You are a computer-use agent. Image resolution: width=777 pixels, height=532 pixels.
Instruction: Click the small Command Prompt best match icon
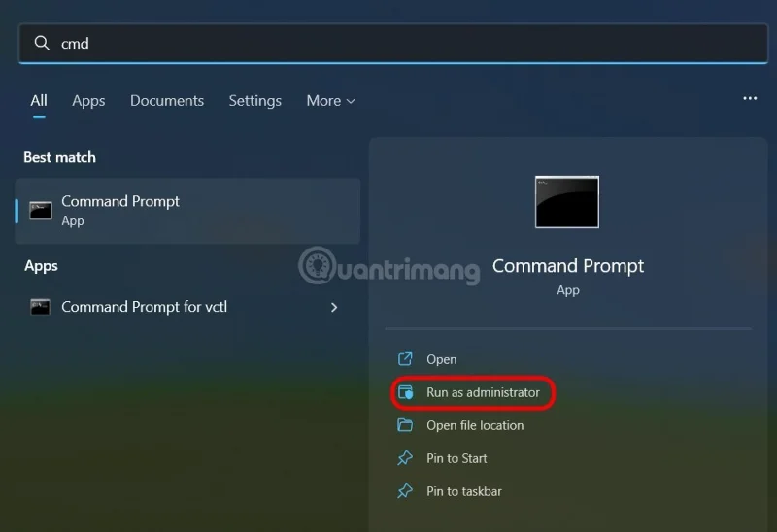click(x=40, y=211)
